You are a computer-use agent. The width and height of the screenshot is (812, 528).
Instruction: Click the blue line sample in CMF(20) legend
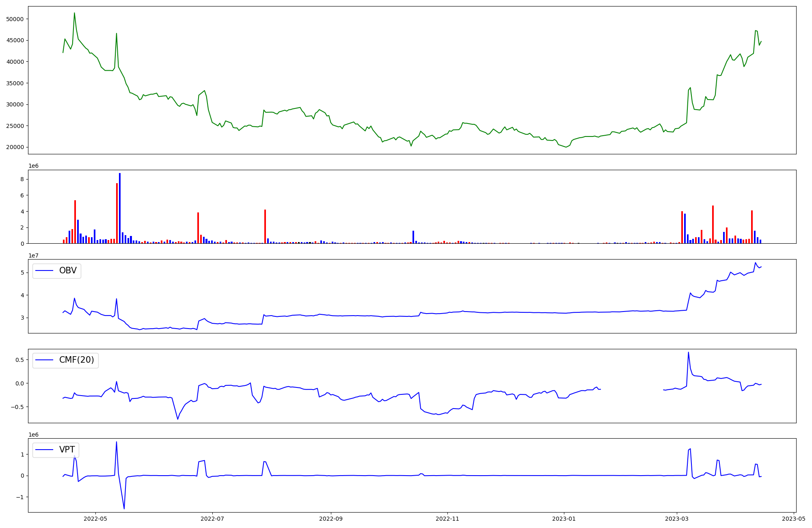point(45,360)
